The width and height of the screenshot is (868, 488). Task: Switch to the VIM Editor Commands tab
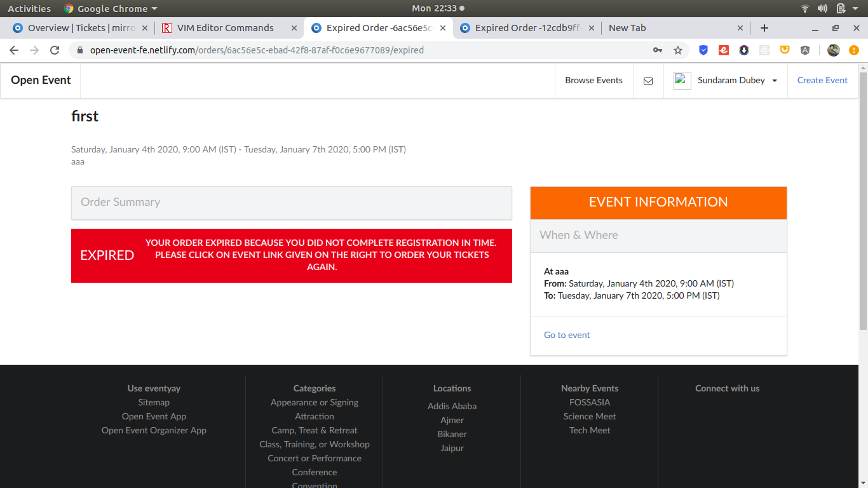(229, 28)
